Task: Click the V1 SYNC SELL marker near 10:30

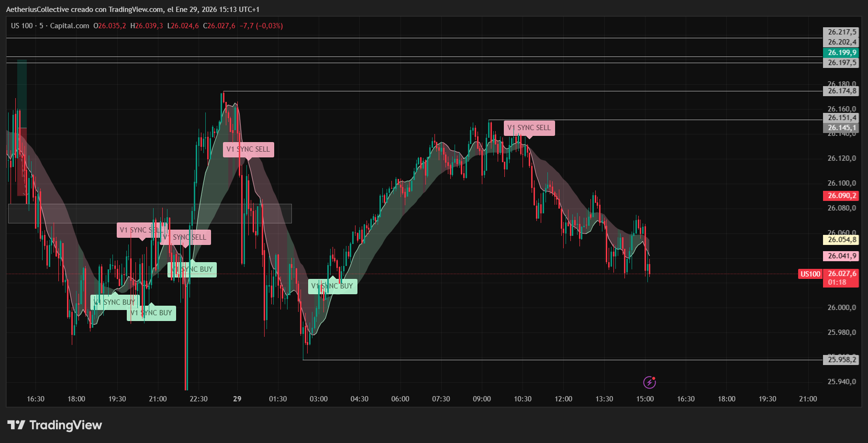Action: 529,128
